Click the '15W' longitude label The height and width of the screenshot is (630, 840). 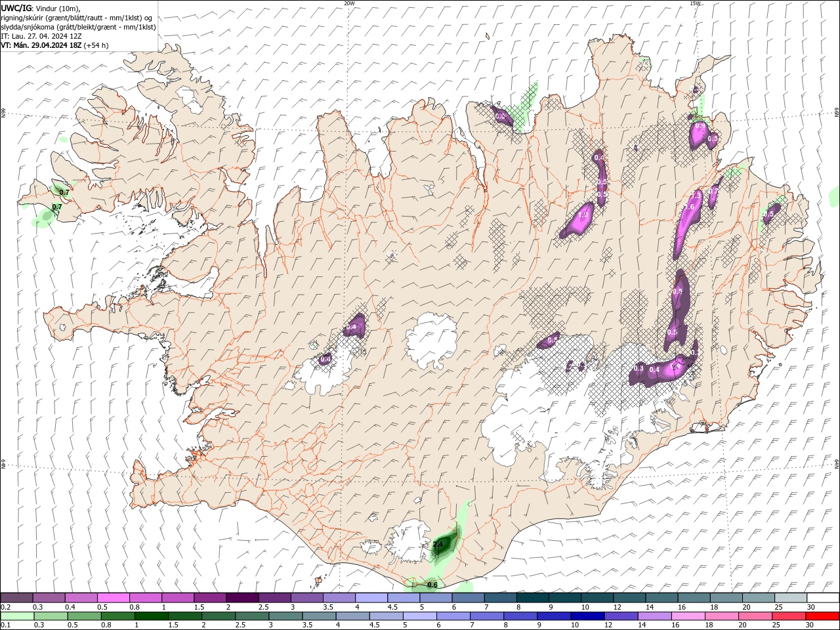(695, 3)
